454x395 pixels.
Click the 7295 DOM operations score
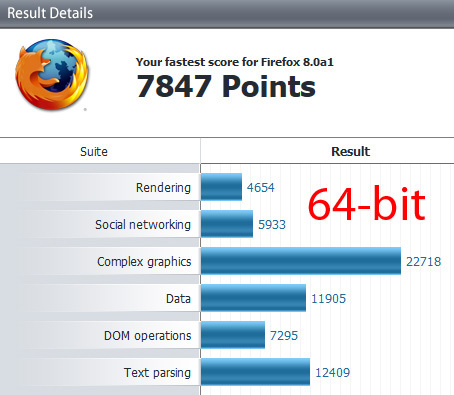tap(284, 336)
